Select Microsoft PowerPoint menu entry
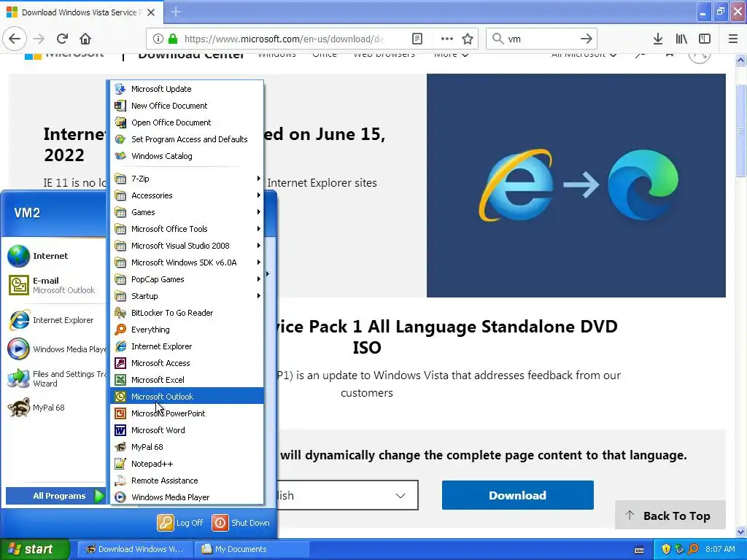 coord(187,413)
